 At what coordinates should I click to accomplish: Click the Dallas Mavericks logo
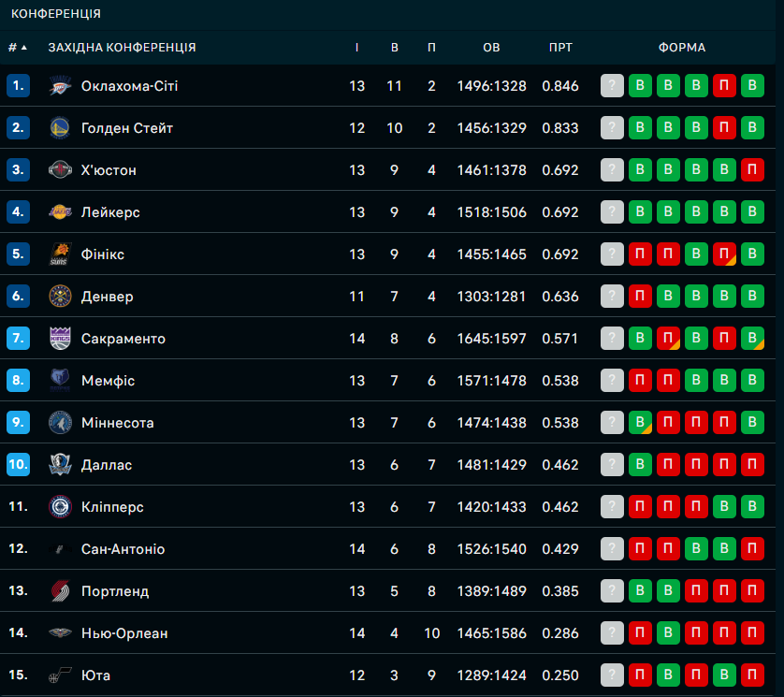pyautogui.click(x=60, y=465)
